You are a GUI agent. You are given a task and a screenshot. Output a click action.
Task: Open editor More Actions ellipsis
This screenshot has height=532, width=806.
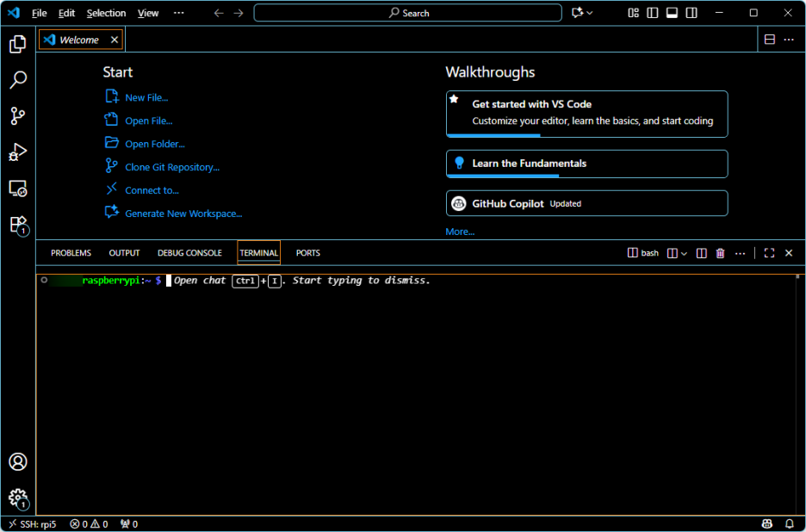[789, 40]
